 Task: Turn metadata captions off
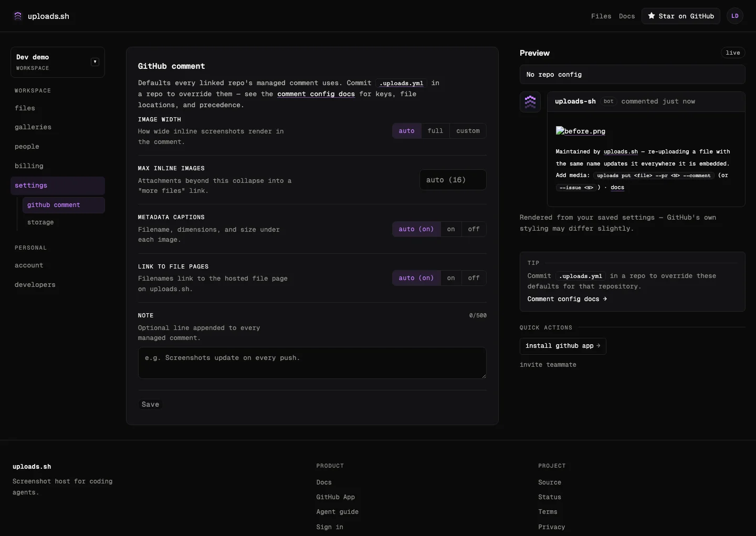(x=474, y=229)
